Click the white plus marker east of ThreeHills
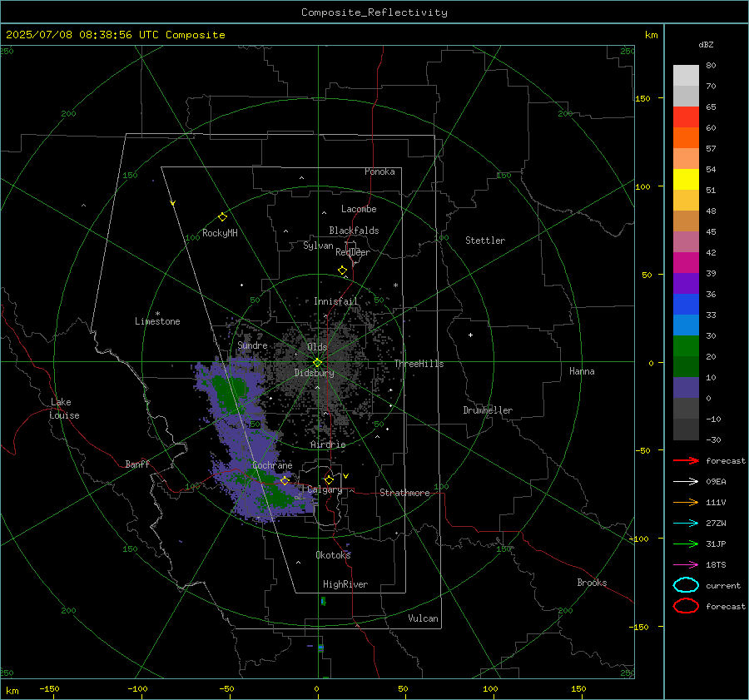 [x=470, y=335]
